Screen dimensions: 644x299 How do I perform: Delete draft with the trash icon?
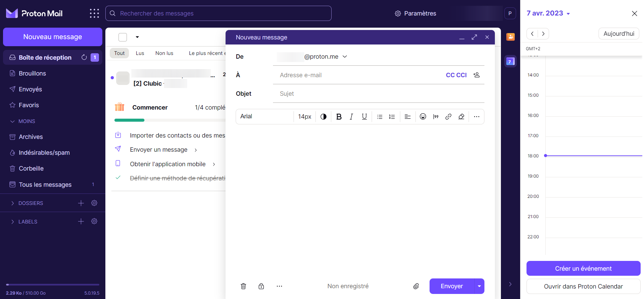(243, 286)
